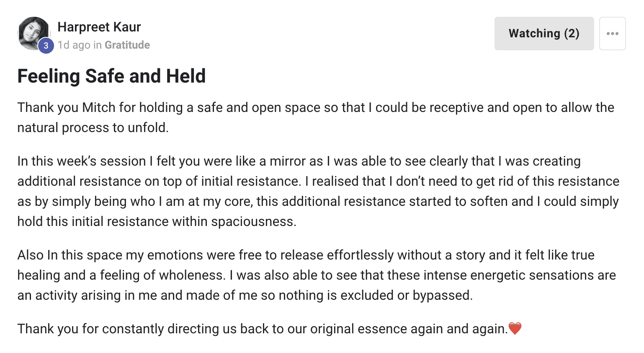Open the Gratitude category link
This screenshot has height=353, width=644.
tap(127, 45)
